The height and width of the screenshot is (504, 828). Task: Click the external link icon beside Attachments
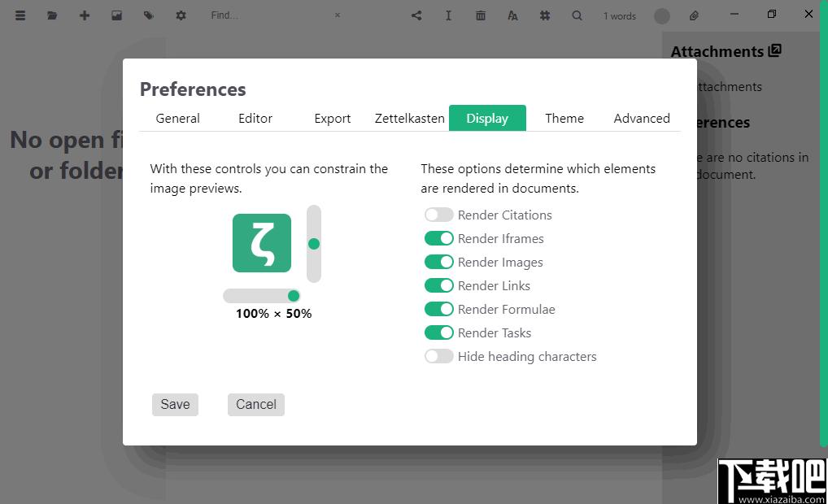tap(774, 50)
